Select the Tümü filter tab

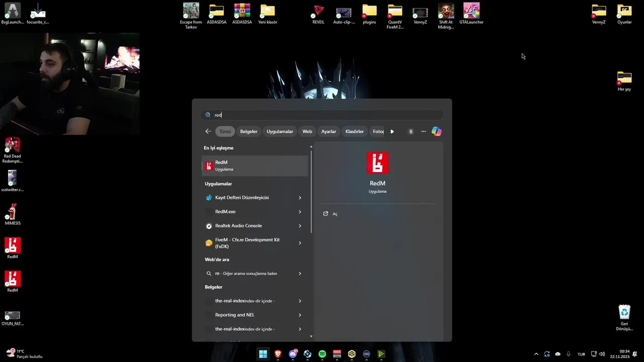click(225, 131)
